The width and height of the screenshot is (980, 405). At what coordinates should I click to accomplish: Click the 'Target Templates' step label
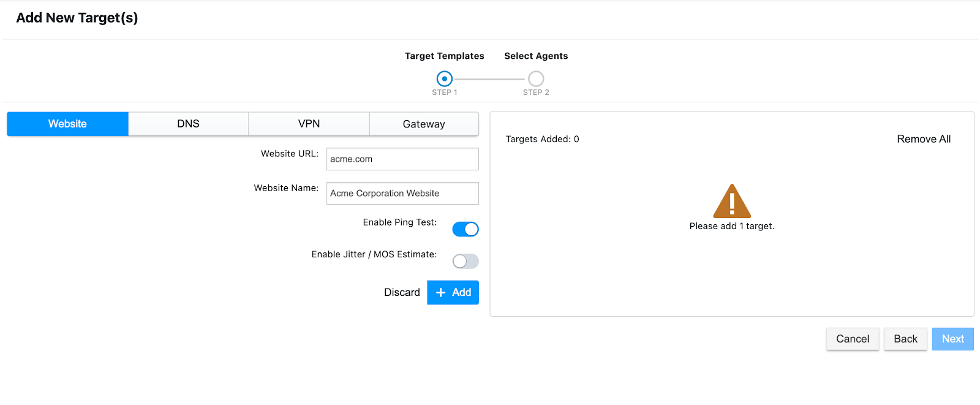click(445, 56)
